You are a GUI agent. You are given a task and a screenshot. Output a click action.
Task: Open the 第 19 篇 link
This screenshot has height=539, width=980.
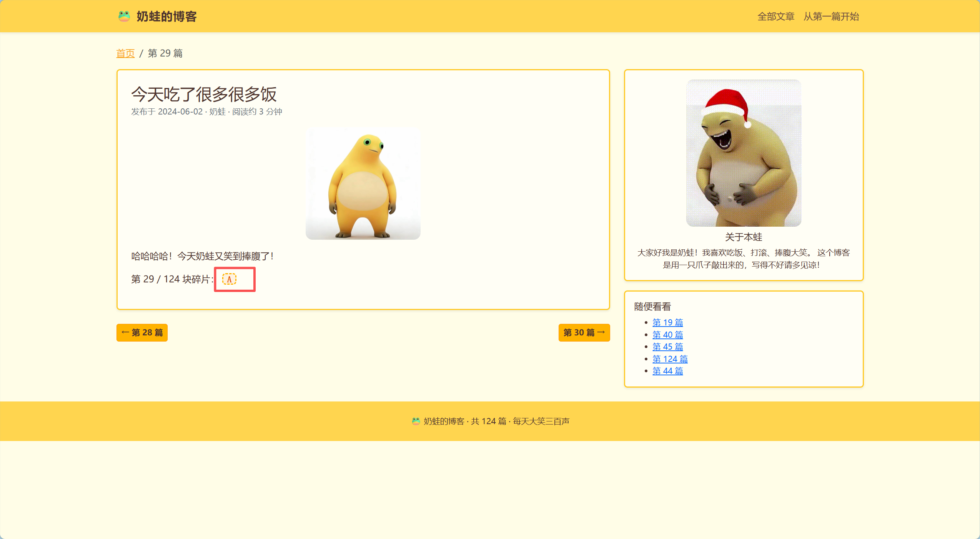coord(667,323)
